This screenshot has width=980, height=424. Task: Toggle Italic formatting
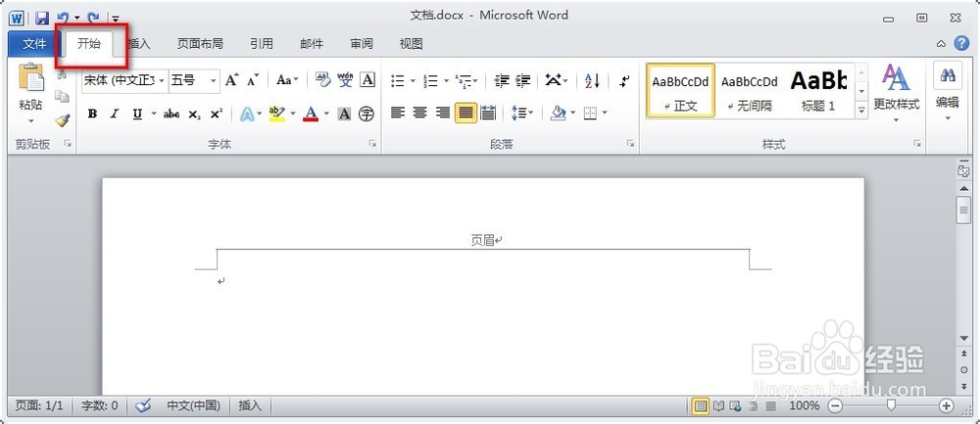115,114
